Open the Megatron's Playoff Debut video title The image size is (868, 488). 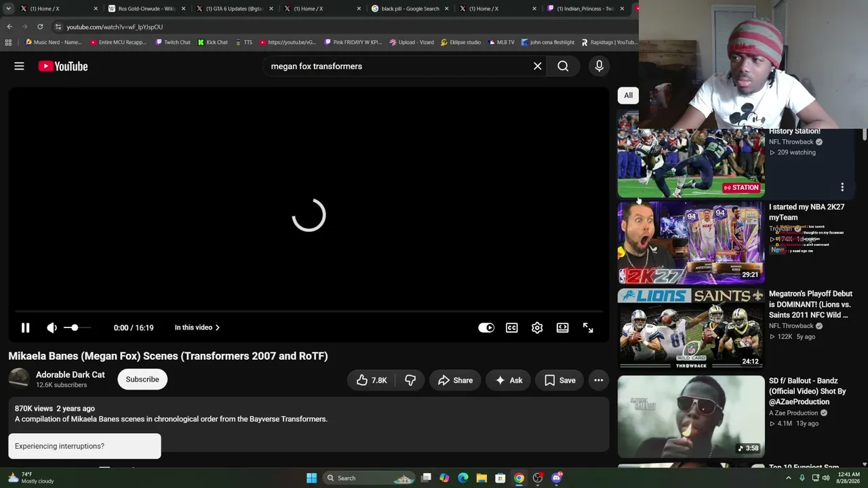[x=810, y=304]
